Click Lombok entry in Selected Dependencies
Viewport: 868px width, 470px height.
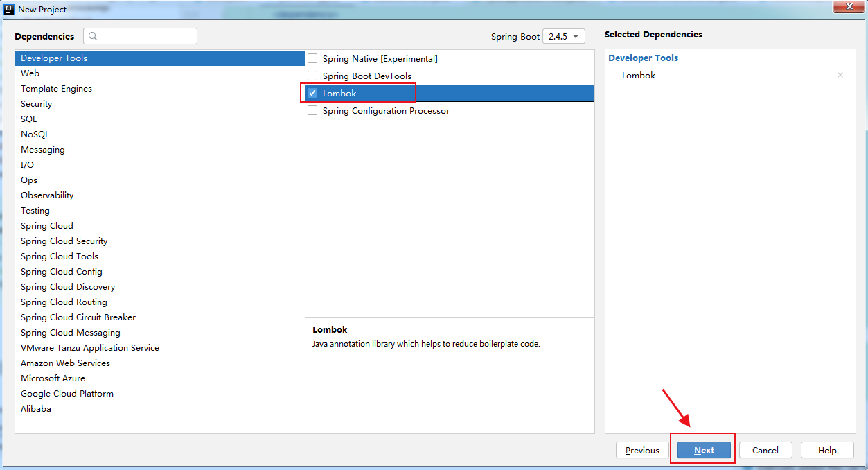click(639, 75)
